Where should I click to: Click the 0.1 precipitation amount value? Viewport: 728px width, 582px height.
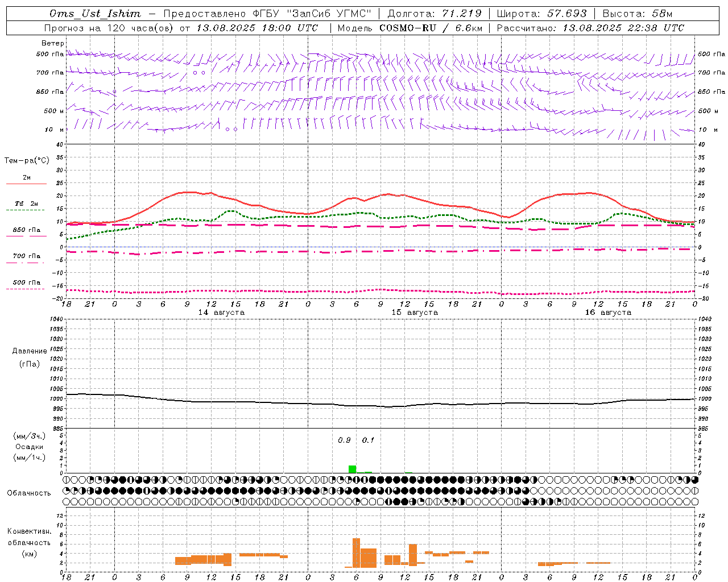click(x=368, y=440)
